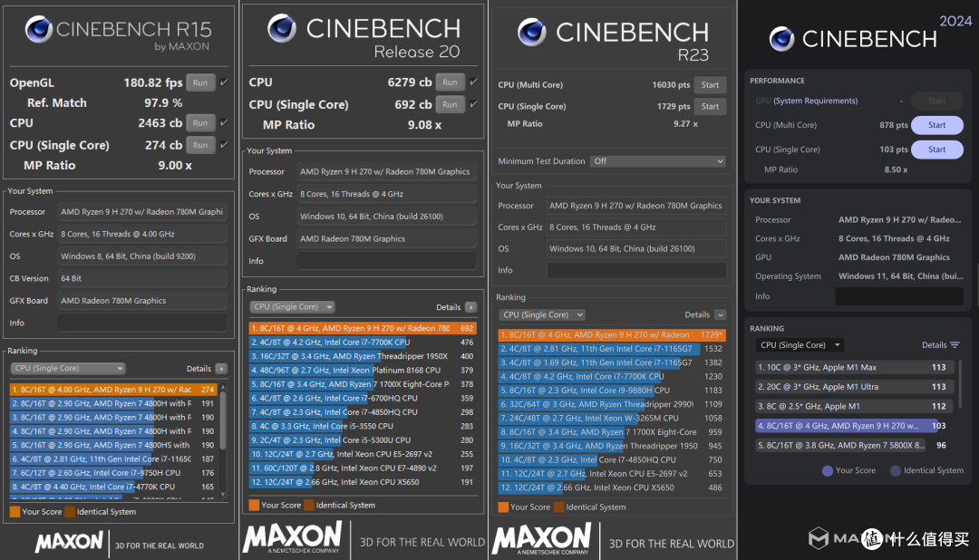Click R15 CB Version 64 Bit field
Viewport: 979px width, 560px height.
click(142, 278)
